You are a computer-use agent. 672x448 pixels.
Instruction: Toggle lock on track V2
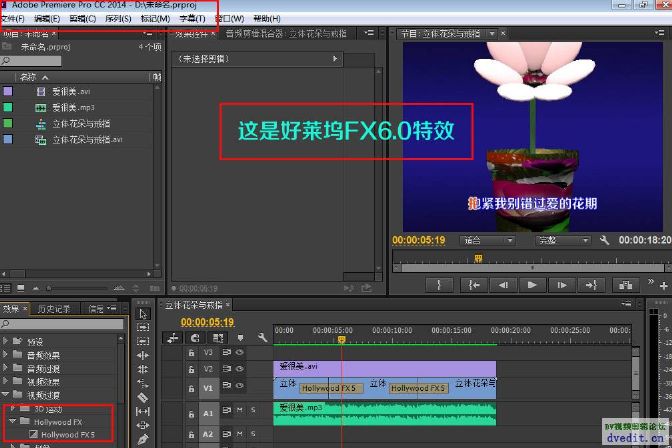point(191,369)
